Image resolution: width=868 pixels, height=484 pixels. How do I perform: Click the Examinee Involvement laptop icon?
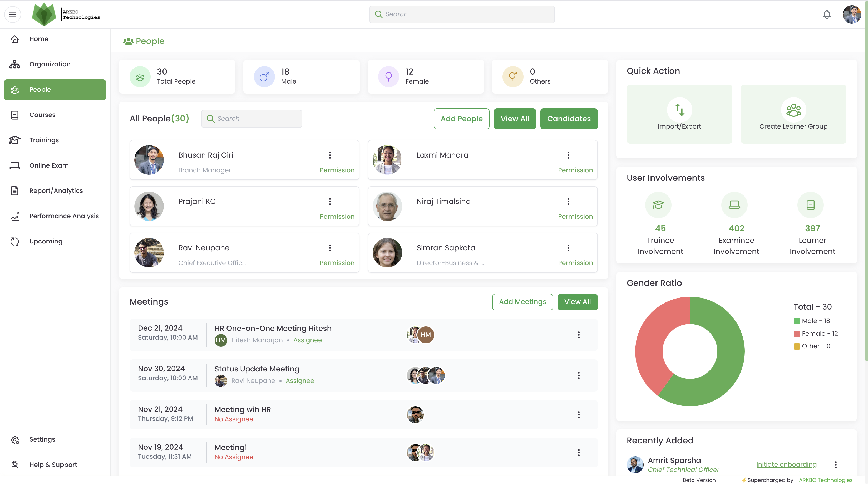click(x=734, y=205)
